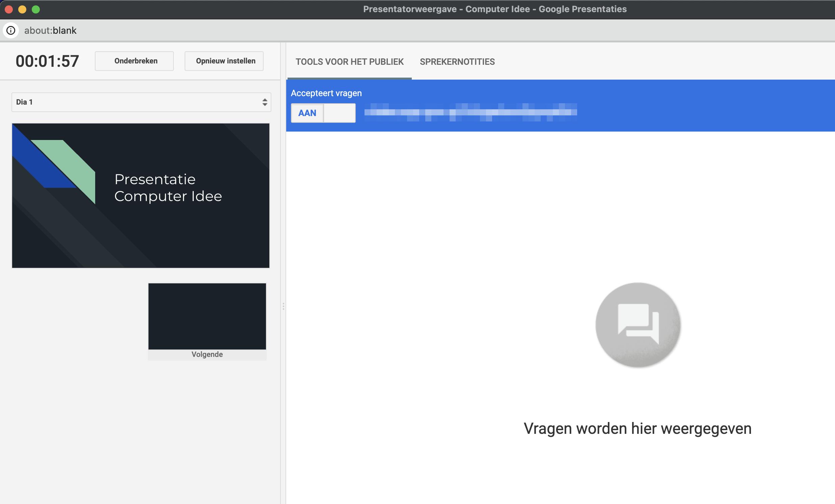The height and width of the screenshot is (504, 835).
Task: Click the current slide preview Presentatie Computer Idee
Action: click(x=141, y=195)
